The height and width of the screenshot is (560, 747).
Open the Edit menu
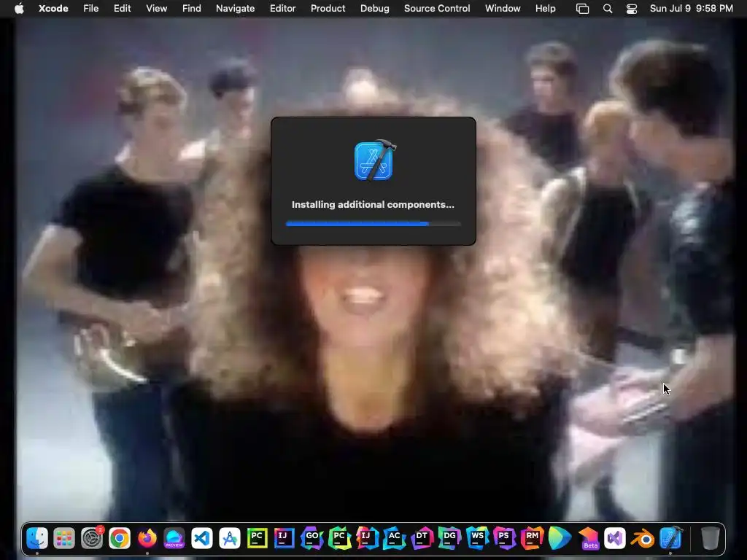click(122, 9)
